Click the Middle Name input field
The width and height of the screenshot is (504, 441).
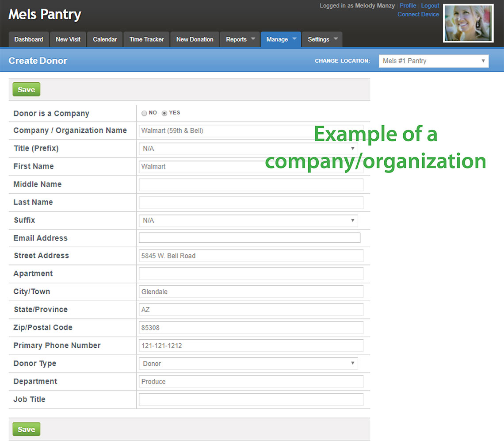251,184
